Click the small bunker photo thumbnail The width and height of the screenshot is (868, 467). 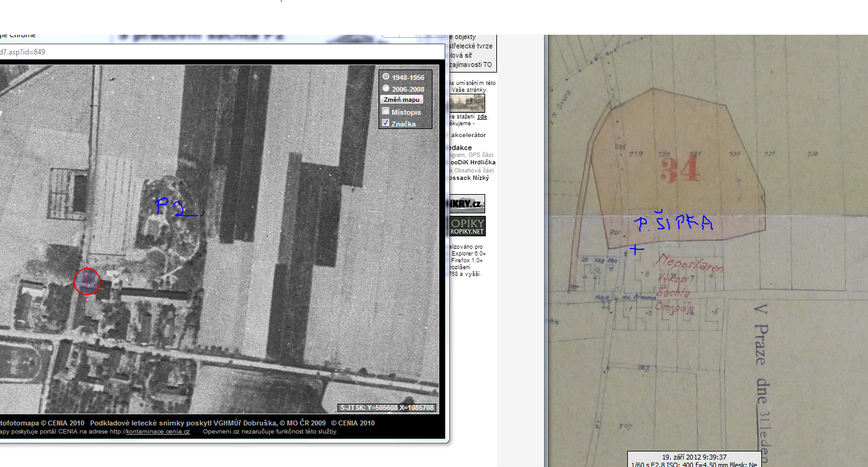[467, 103]
